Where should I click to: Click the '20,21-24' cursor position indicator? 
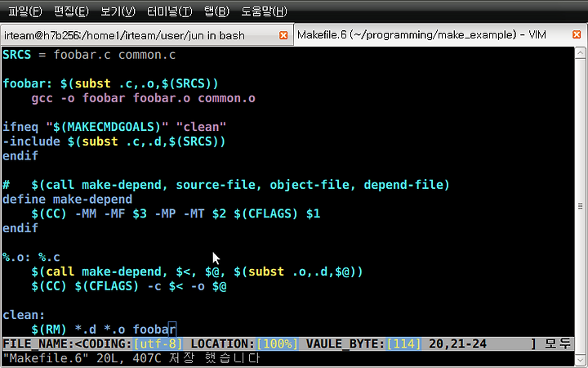[457, 344]
